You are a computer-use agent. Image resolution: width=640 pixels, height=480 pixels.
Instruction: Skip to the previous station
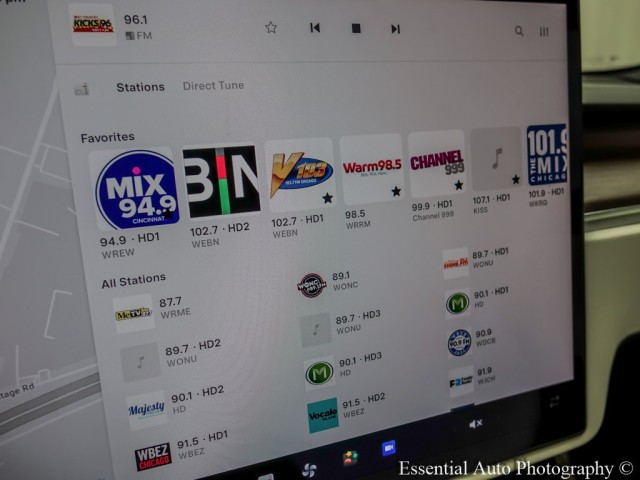click(315, 28)
